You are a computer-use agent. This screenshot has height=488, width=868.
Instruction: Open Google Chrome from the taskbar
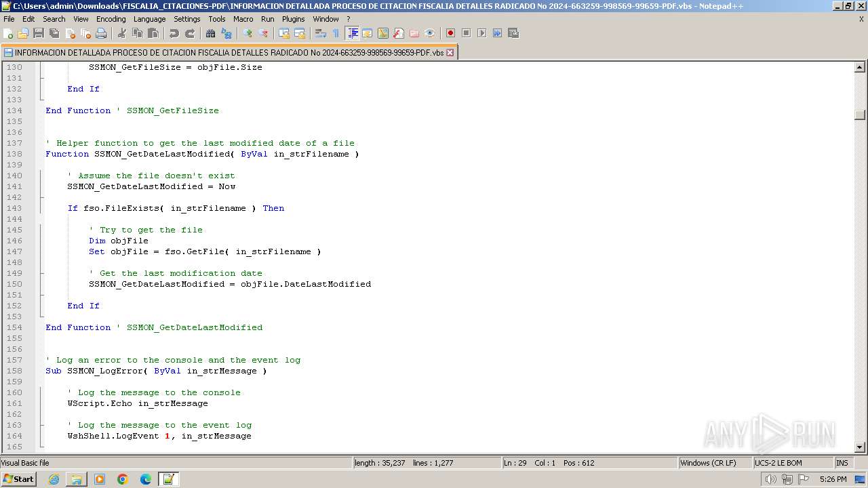point(123,479)
